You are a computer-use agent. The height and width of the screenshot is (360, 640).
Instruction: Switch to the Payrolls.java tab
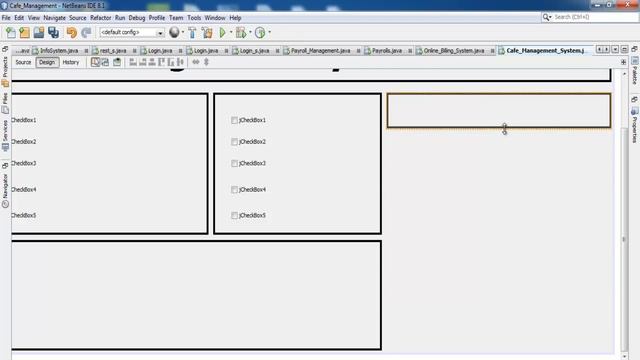point(387,51)
